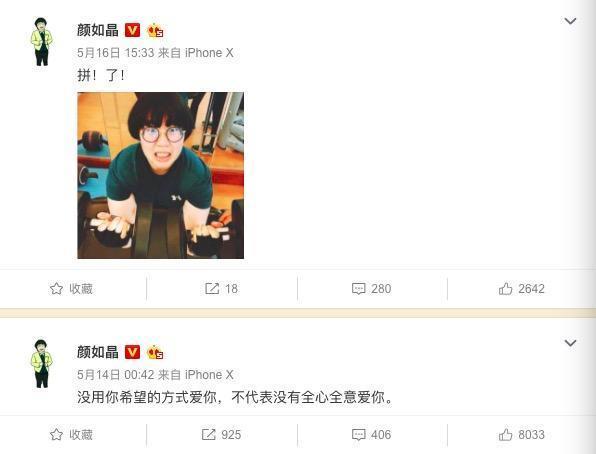Viewport: 596px width, 454px height.
Task: Expand the chevron menu on the first post
Action: click(x=570, y=21)
